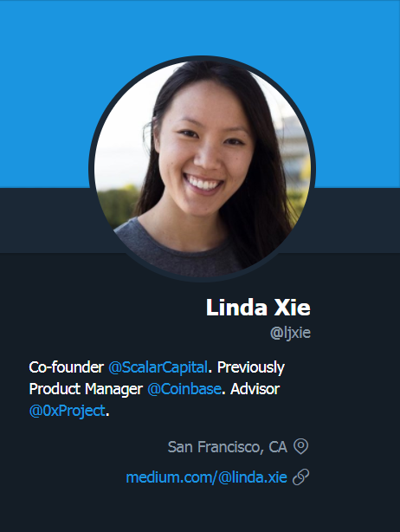Open the circular profile photo
This screenshot has height=532, width=400.
[203, 169]
